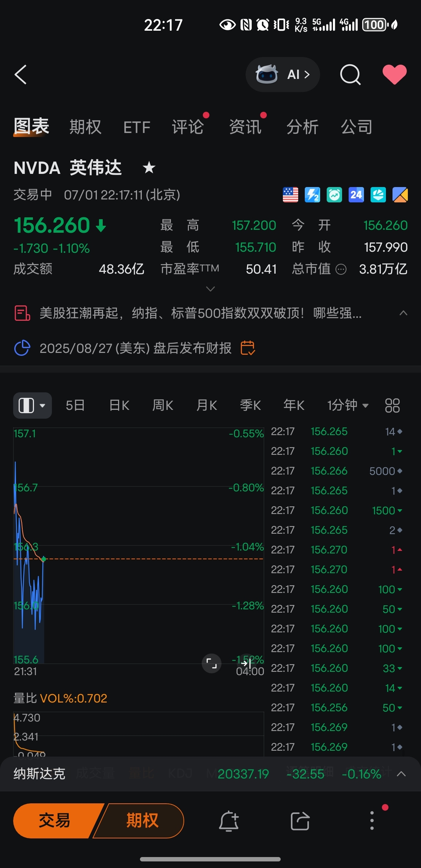
Task: Tap the red news document icon
Action: [22, 313]
